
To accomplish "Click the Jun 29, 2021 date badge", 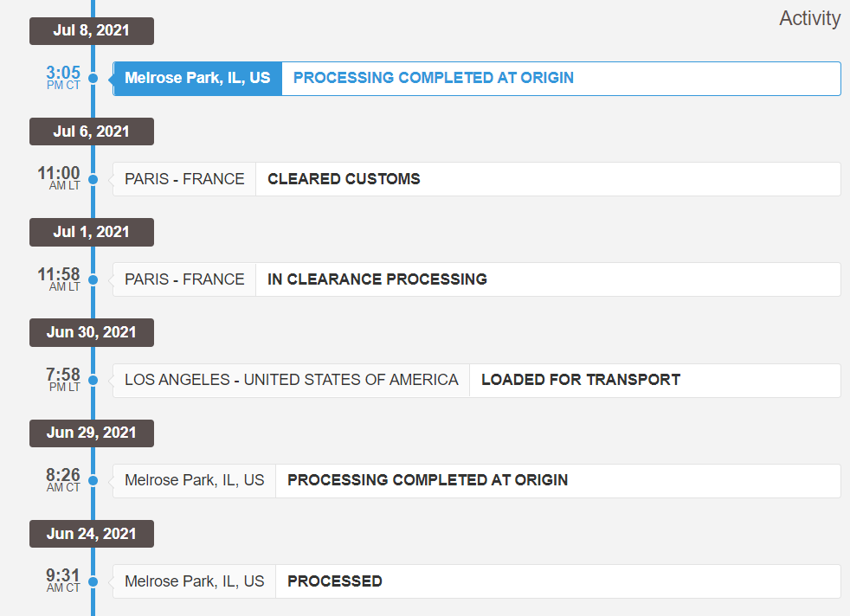I will (92, 433).
